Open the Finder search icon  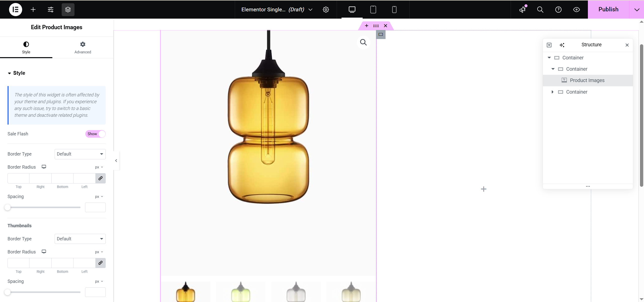pyautogui.click(x=540, y=9)
